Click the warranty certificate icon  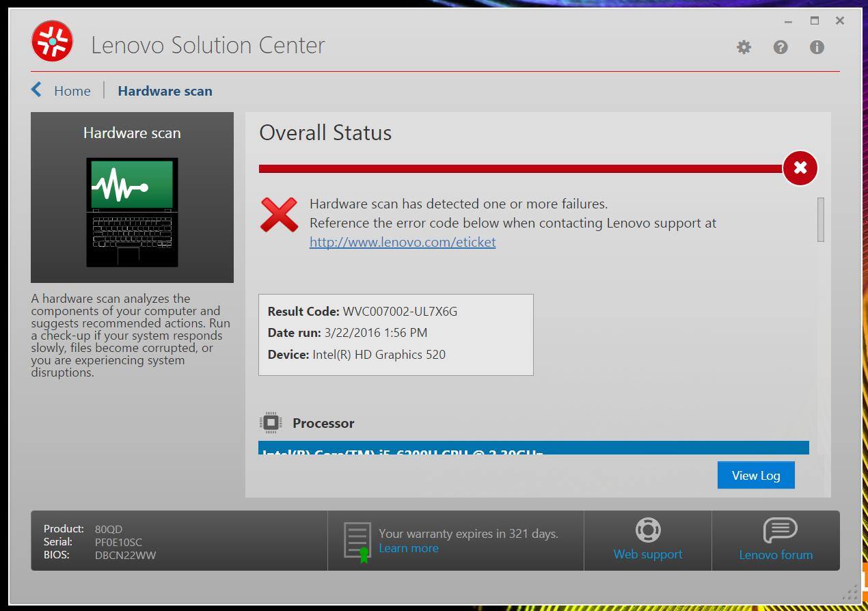click(357, 542)
